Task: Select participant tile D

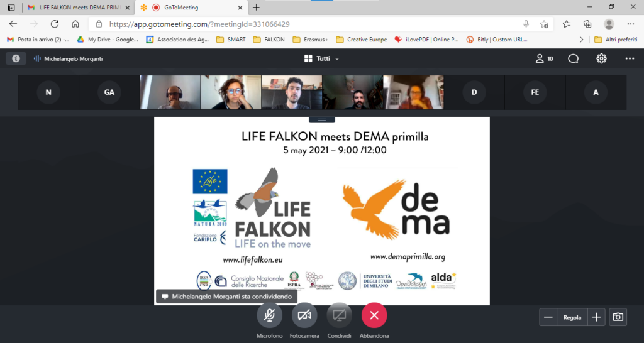Action: pos(474,92)
